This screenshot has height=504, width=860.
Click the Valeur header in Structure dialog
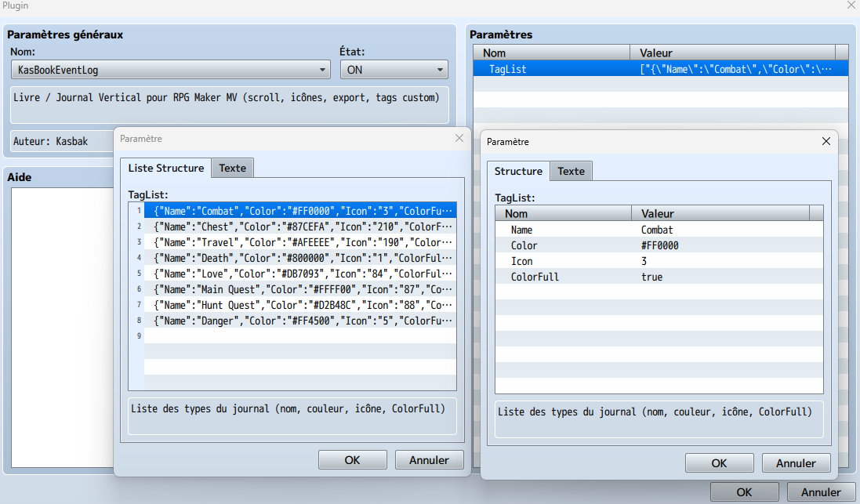click(x=720, y=213)
